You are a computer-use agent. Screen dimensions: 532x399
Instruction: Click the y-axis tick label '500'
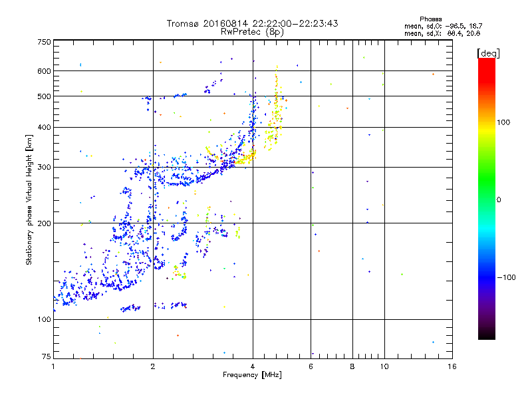point(44,96)
